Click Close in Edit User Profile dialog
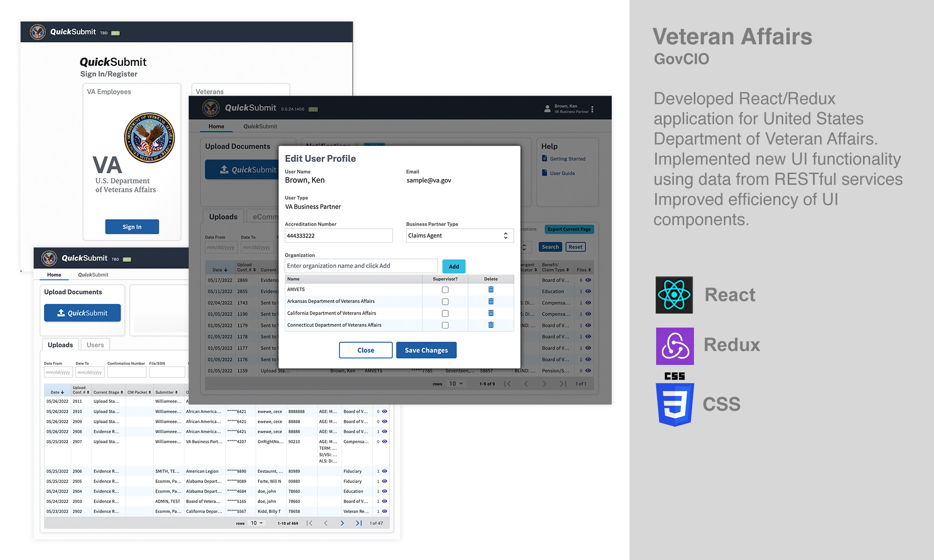The width and height of the screenshot is (934, 560). (x=366, y=350)
